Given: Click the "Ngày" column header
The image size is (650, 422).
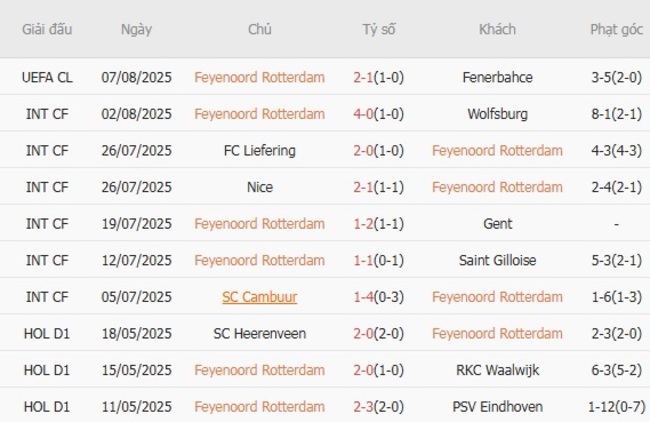Looking at the screenshot, I should [x=136, y=29].
